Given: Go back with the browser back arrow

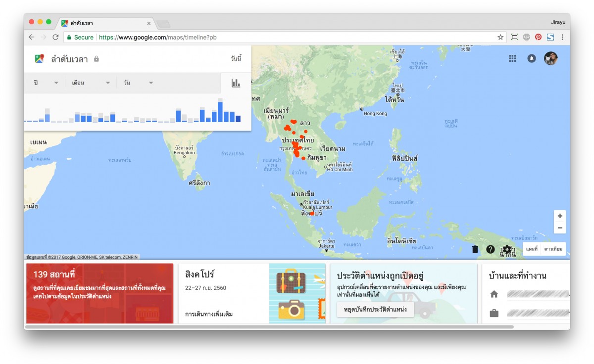Looking at the screenshot, I should click(32, 37).
